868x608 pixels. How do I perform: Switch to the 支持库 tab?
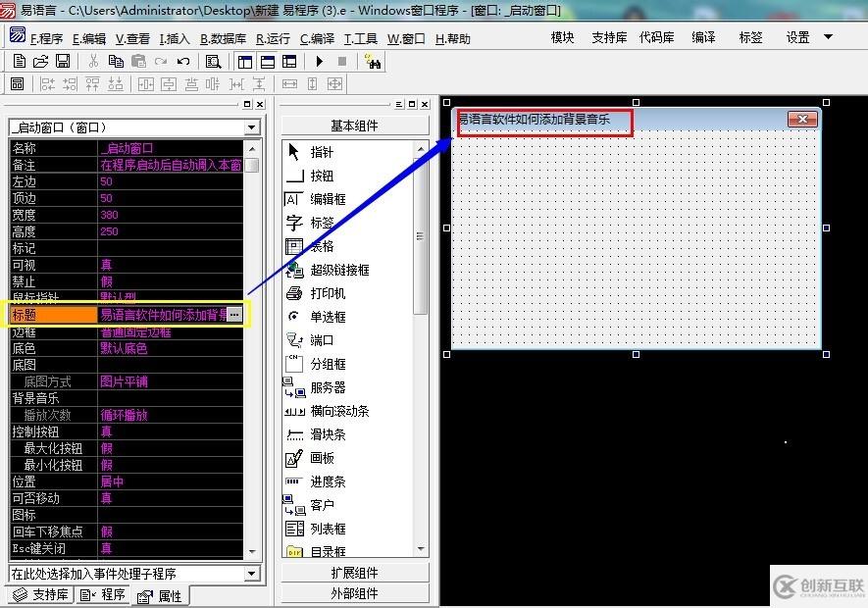click(x=41, y=594)
